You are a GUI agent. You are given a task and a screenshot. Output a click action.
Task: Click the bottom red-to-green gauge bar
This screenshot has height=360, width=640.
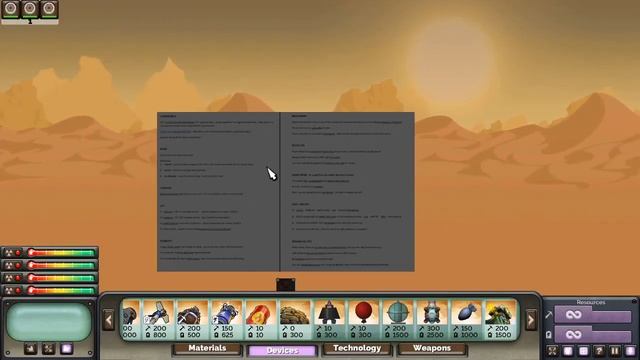61,291
